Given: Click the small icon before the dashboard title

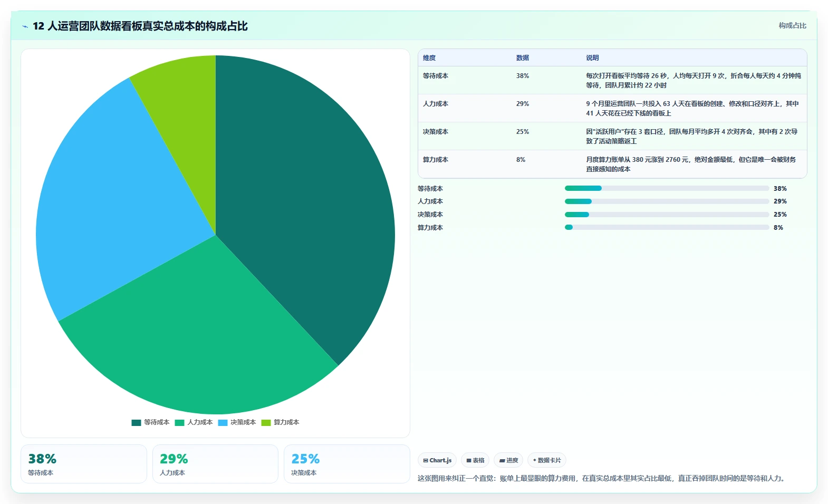Looking at the screenshot, I should (x=25, y=26).
